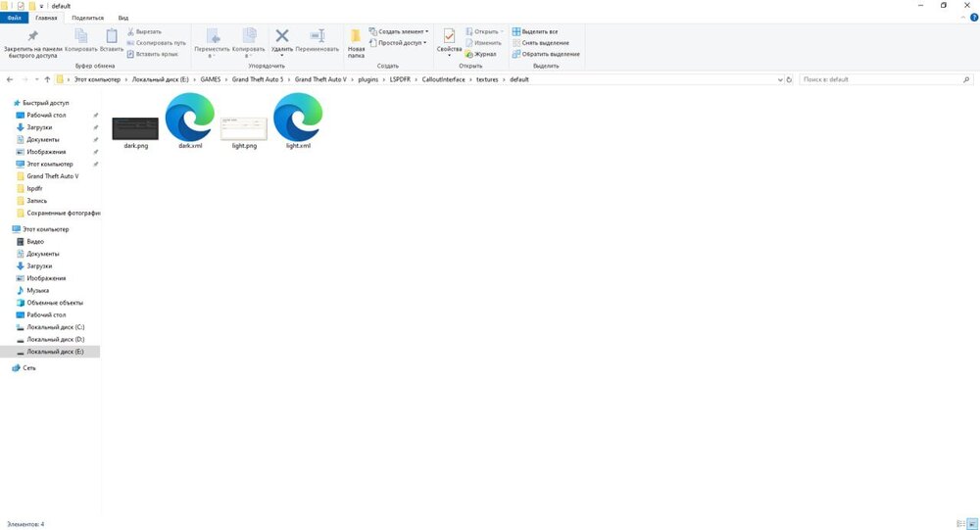This screenshot has width=980, height=530.
Task: Click Журнал (History) in ribbon
Action: click(x=480, y=54)
